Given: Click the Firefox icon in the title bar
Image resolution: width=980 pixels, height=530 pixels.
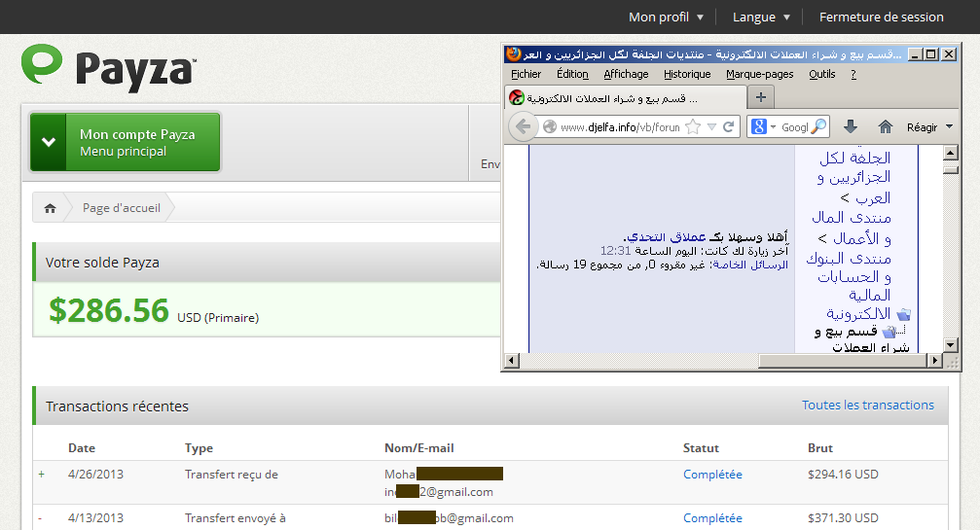Looking at the screenshot, I should (514, 54).
